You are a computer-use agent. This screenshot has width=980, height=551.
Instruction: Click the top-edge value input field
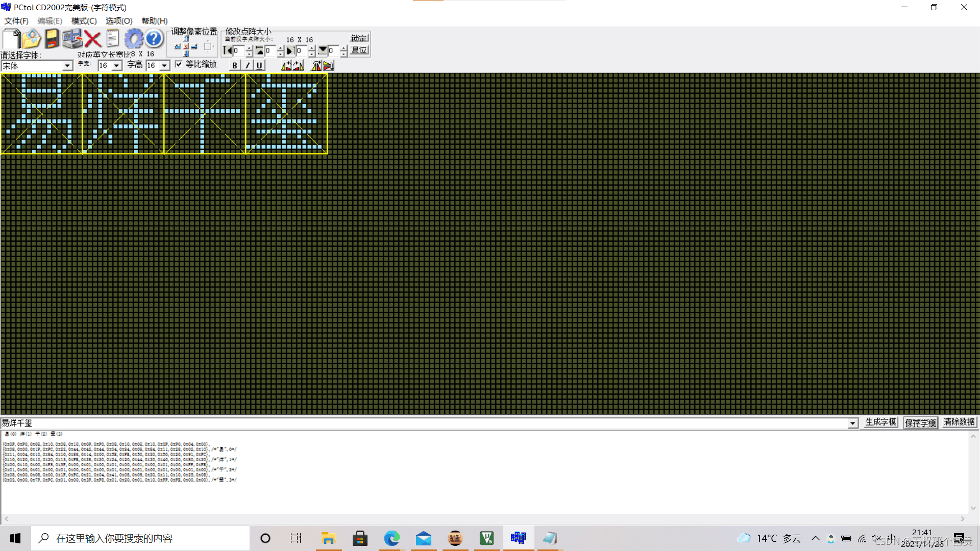tap(271, 51)
